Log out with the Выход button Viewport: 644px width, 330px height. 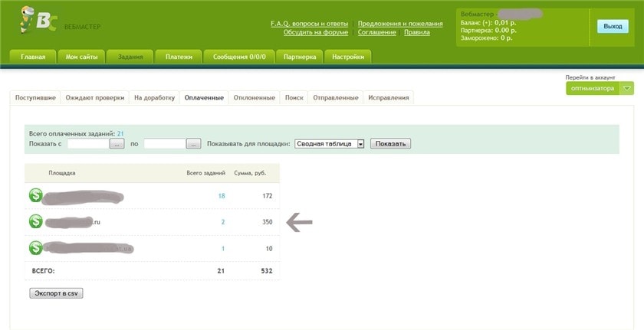[613, 26]
